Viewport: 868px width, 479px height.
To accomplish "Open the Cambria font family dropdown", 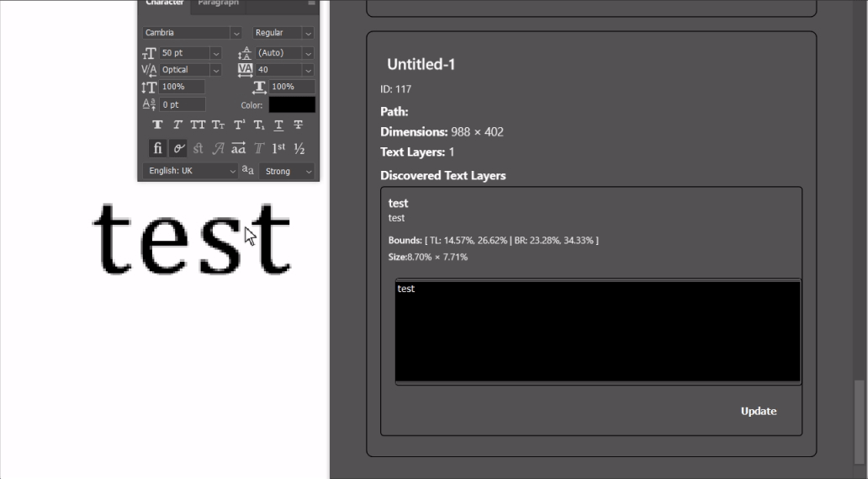I will coord(236,33).
